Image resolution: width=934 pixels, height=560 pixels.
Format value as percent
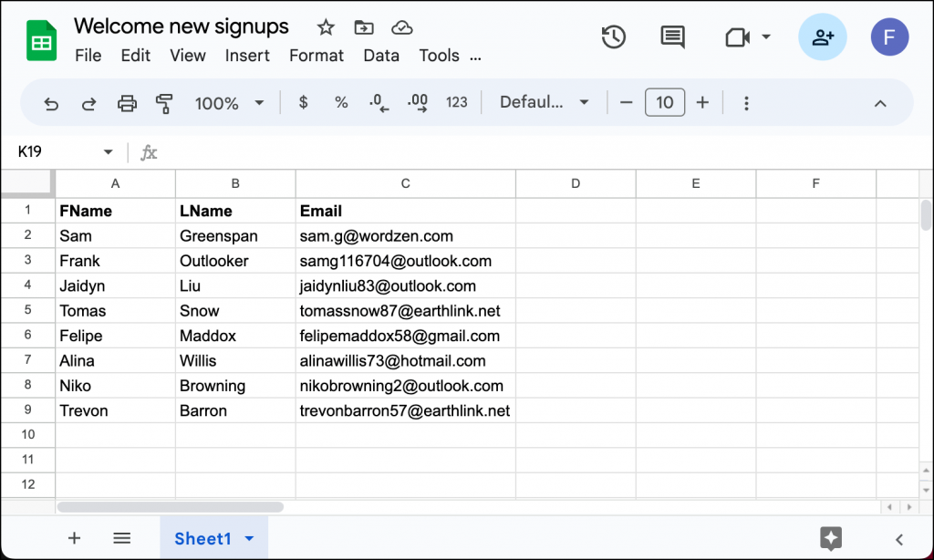(341, 102)
